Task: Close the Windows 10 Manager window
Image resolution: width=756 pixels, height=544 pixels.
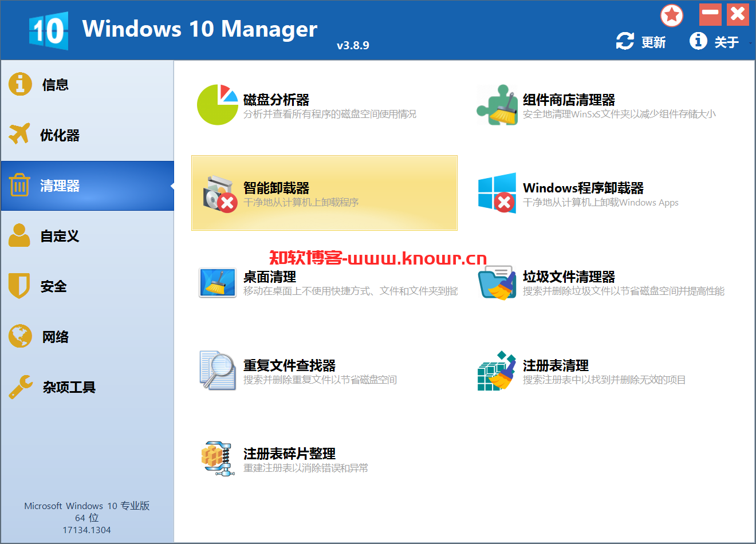Action: click(738, 14)
